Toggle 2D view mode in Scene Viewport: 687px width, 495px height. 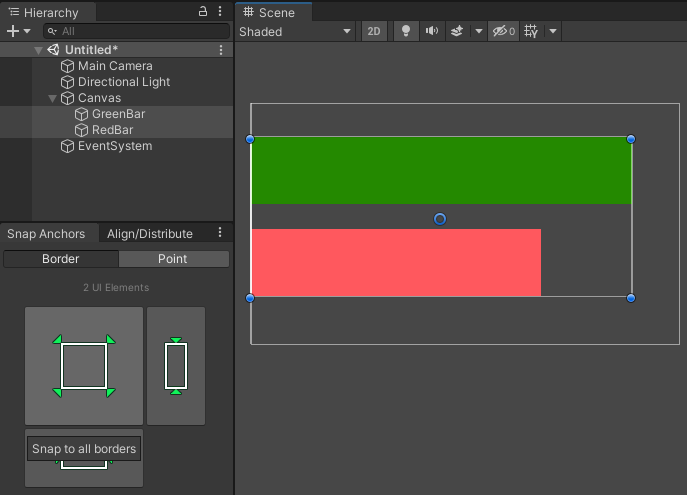point(374,31)
